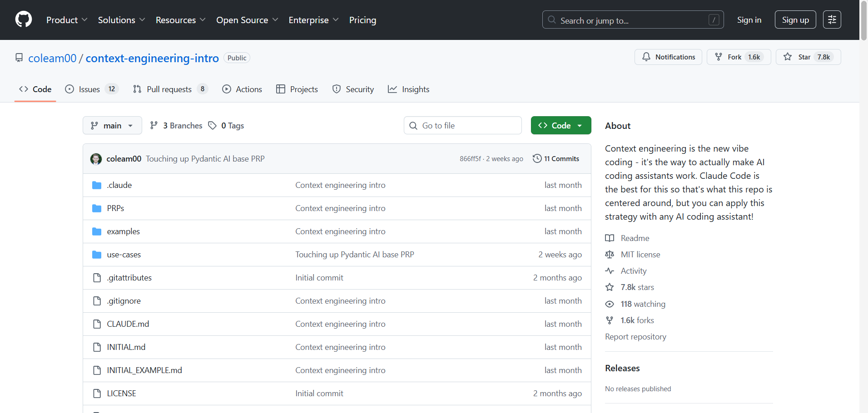Click the bell icon in Notifications
868x413 pixels.
pos(646,57)
